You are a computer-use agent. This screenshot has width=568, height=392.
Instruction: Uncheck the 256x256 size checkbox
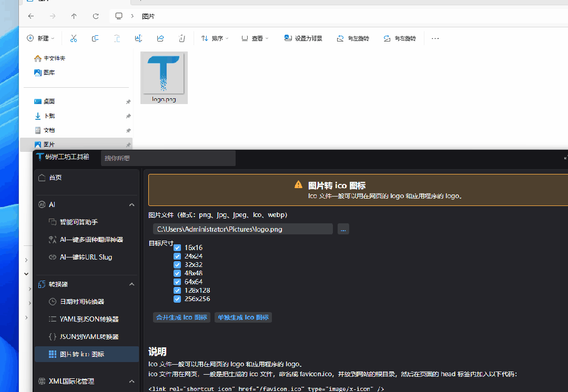177,299
